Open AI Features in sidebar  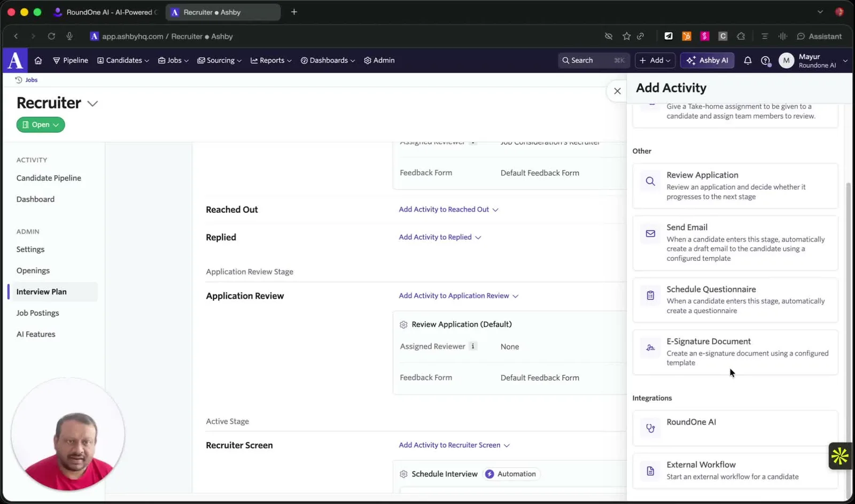click(36, 335)
